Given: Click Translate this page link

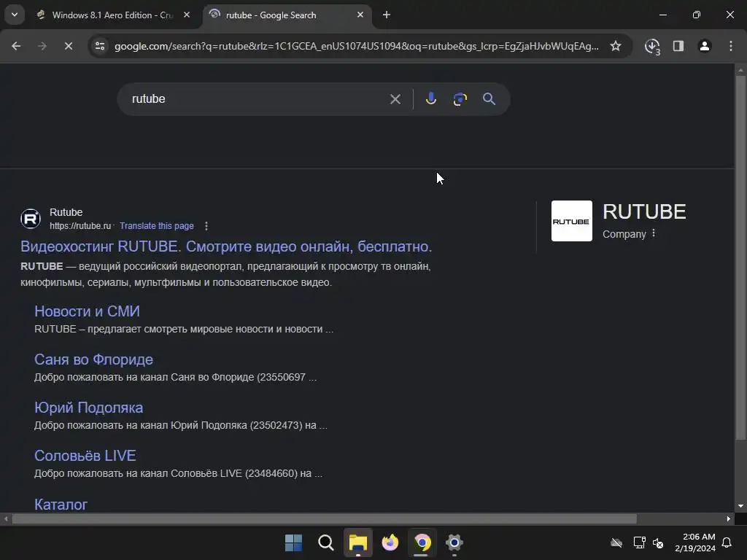Looking at the screenshot, I should [157, 226].
